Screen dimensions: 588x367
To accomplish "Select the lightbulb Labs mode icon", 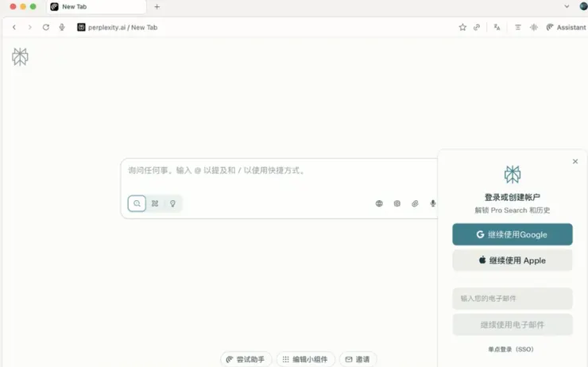I will 172,203.
